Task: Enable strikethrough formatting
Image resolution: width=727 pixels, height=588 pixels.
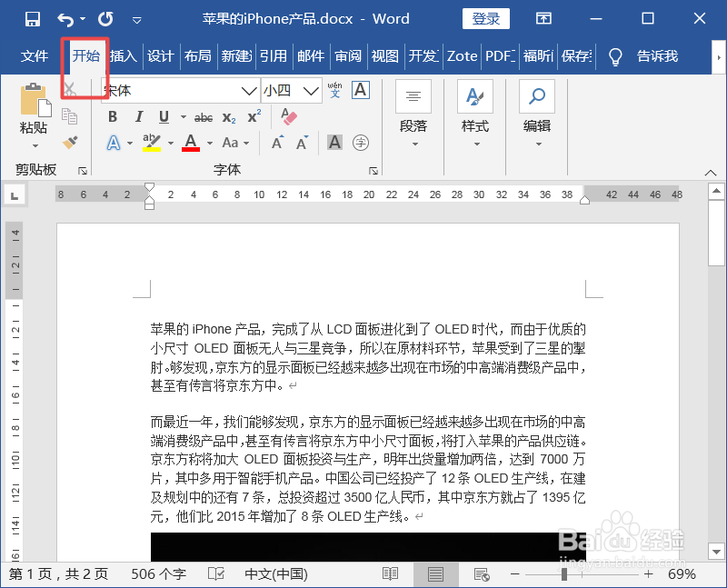Action: [x=204, y=115]
